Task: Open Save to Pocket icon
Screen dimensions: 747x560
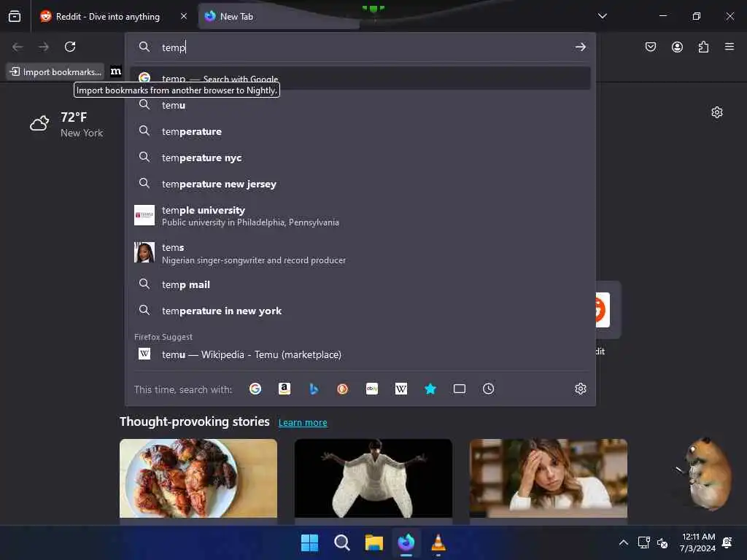Action: click(x=650, y=47)
